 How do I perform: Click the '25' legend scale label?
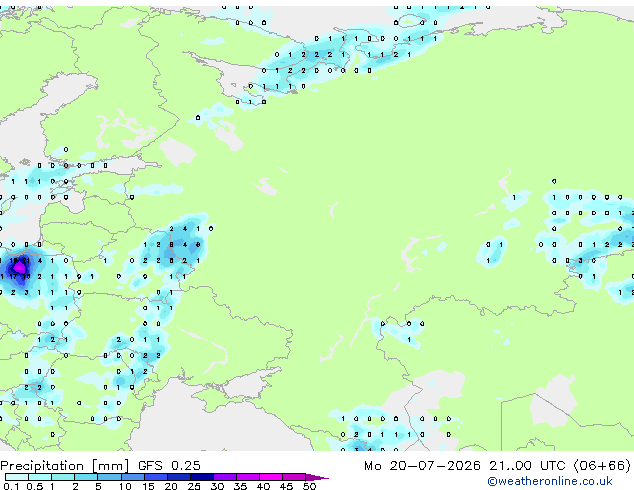194,486
